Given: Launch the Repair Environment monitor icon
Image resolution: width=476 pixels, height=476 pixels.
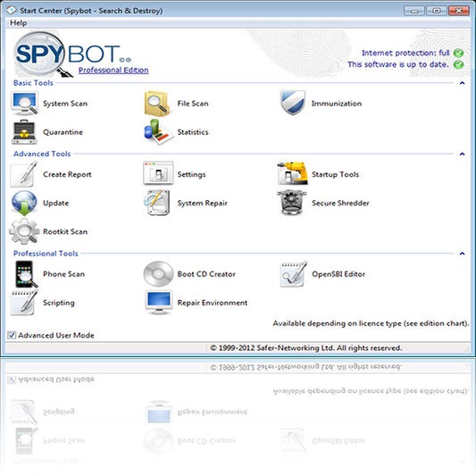Looking at the screenshot, I should pos(159,303).
